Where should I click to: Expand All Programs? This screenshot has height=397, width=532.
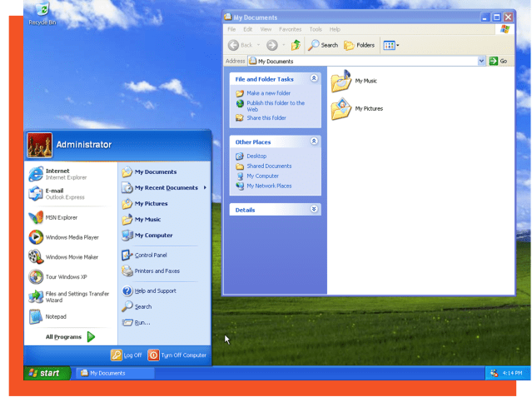point(70,337)
